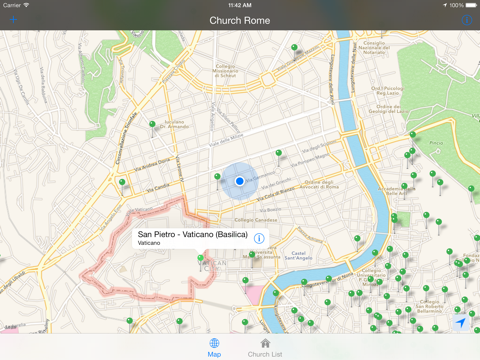Viewport: 480px width, 360px height.
Task: Tap the Viale delle Milizie street label
Action: click(x=226, y=140)
